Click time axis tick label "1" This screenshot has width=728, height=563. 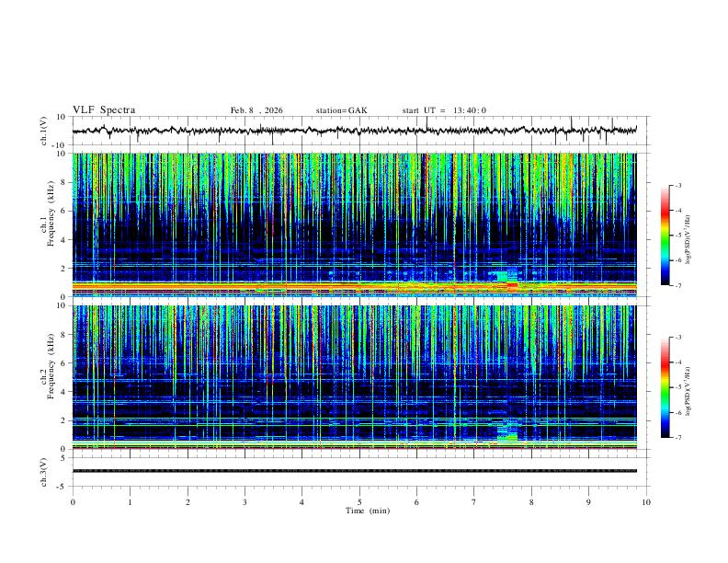pyautogui.click(x=131, y=502)
